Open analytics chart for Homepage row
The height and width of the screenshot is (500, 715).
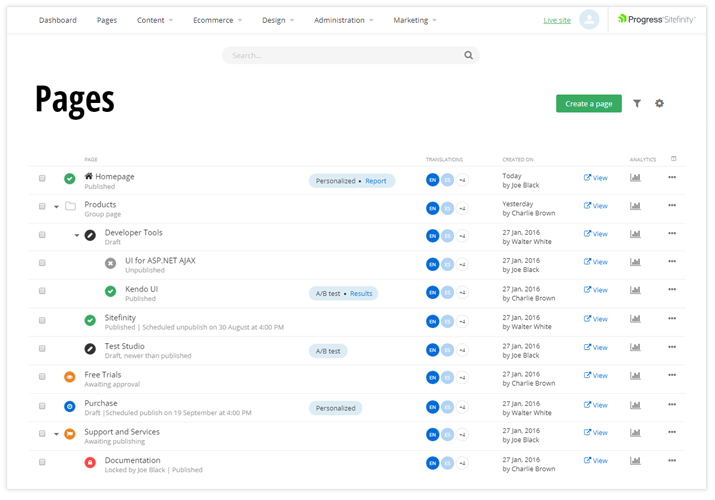[x=635, y=178]
